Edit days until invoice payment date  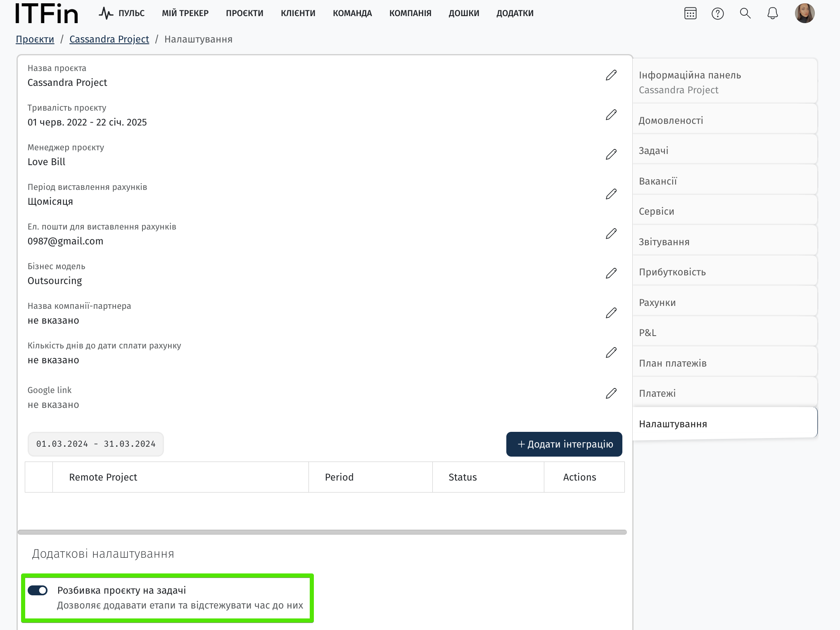pos(611,353)
